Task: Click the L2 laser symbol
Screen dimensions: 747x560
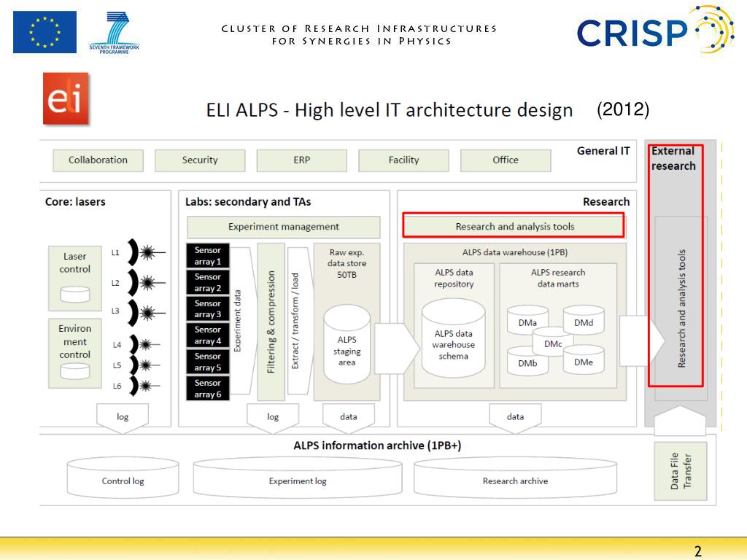Action: tap(146, 283)
